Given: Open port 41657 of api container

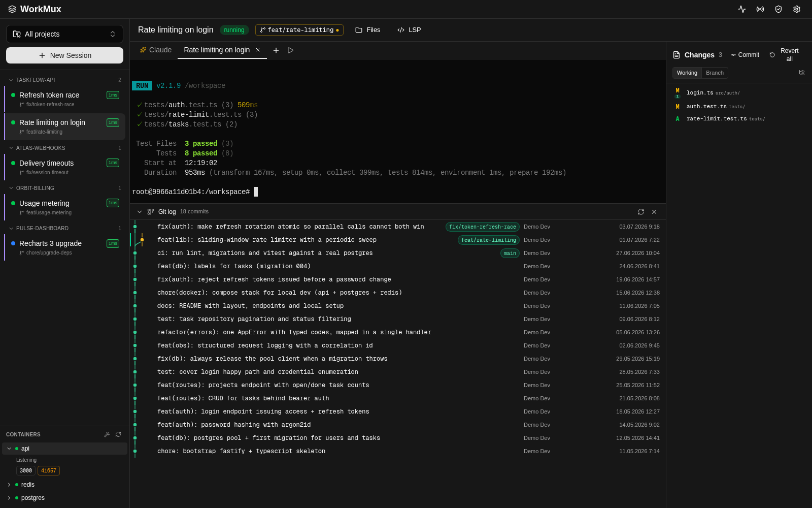Looking at the screenshot, I should pyautogui.click(x=49, y=471).
